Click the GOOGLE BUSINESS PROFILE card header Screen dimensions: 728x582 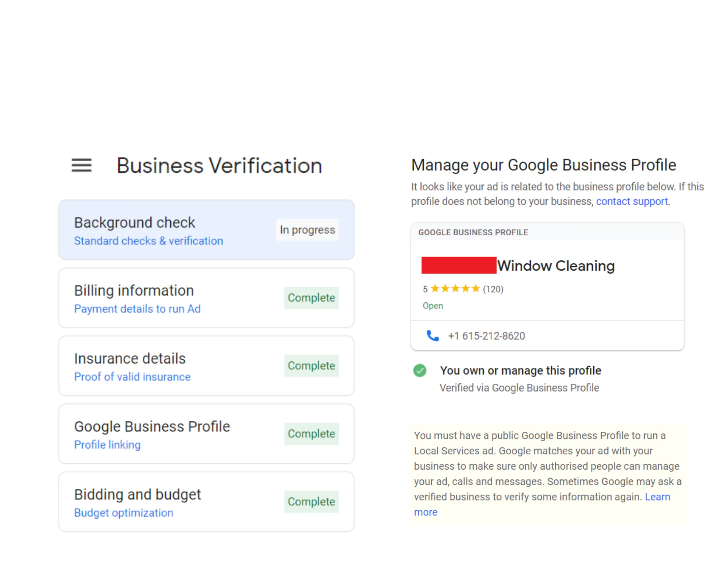pyautogui.click(x=547, y=232)
